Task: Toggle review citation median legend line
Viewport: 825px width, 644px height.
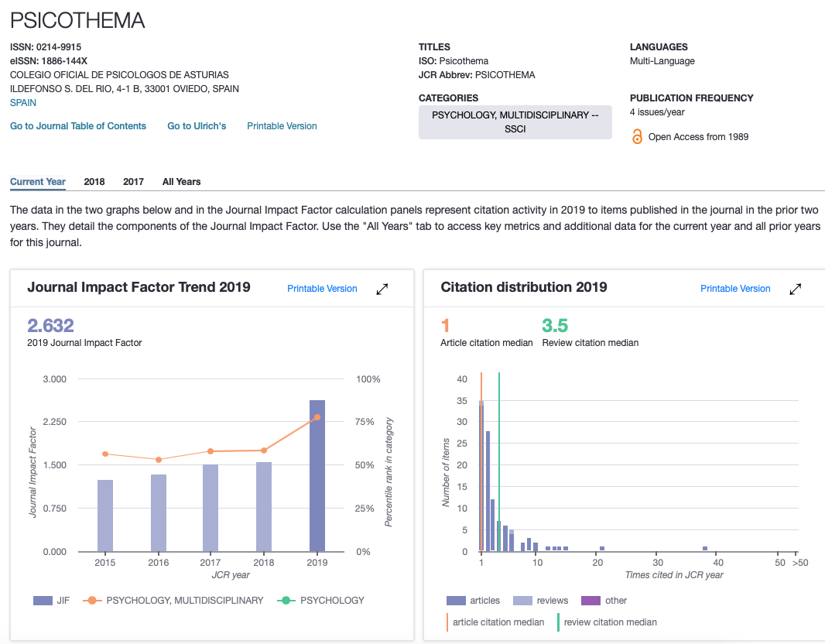Action: coord(608,622)
